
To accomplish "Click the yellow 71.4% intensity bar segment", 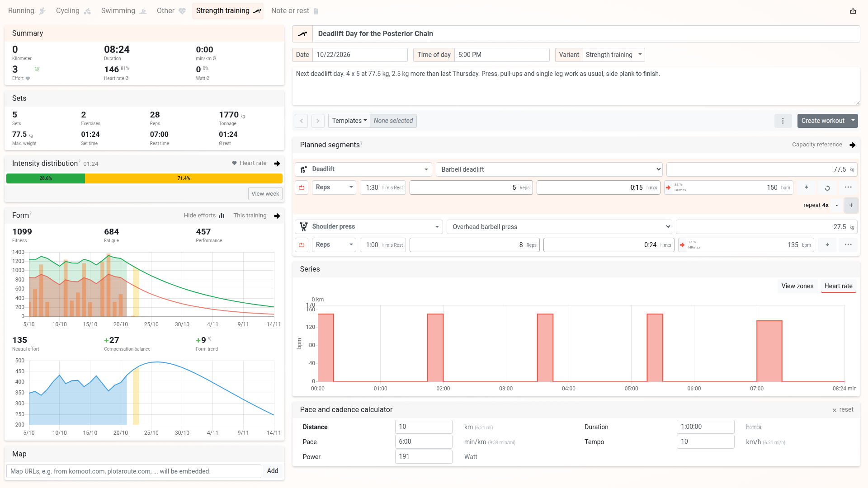I will click(184, 178).
